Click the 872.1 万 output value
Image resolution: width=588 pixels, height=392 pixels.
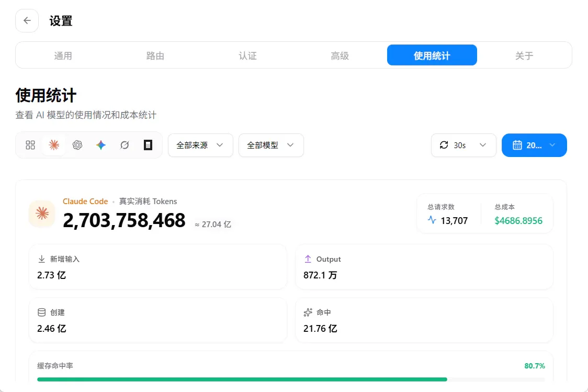320,275
